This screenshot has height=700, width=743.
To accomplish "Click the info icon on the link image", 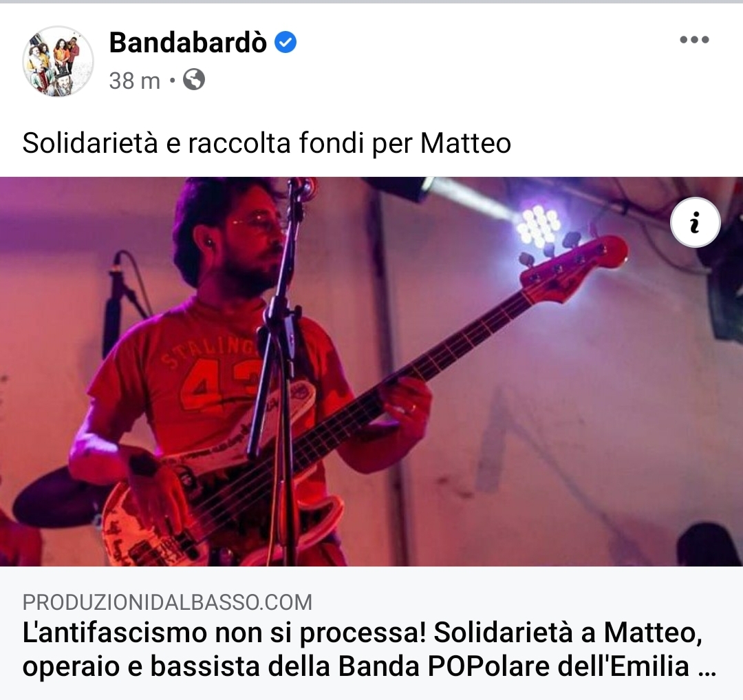I will click(x=695, y=222).
